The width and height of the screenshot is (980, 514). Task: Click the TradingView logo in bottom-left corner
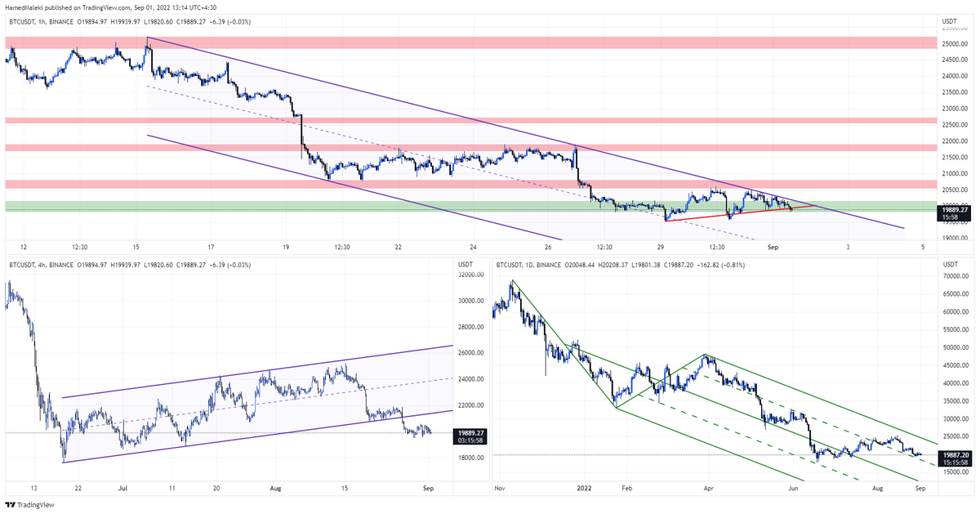pyautogui.click(x=29, y=505)
